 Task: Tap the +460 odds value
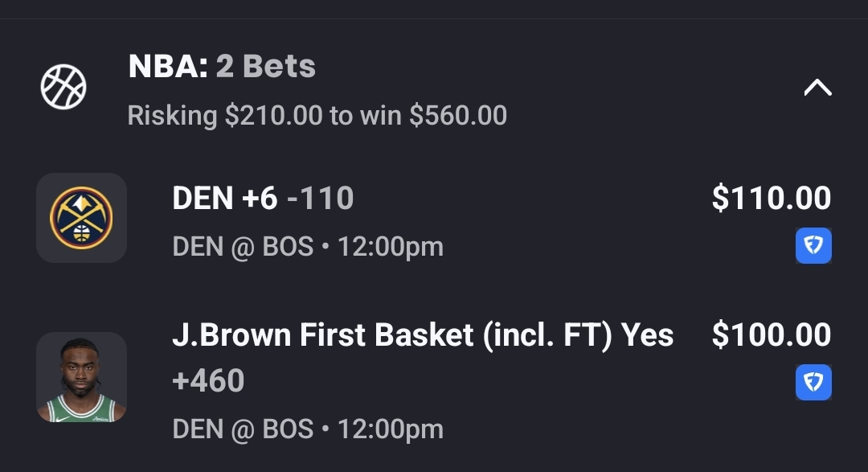coord(208,380)
